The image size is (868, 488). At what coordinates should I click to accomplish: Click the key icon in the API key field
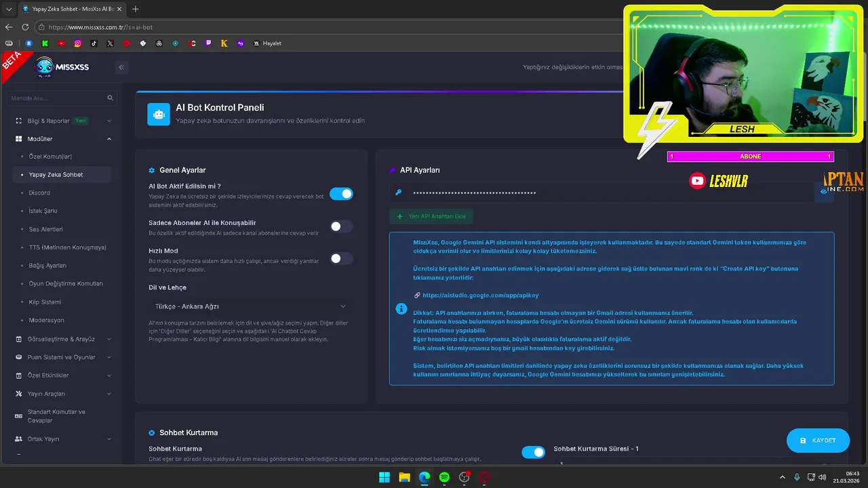tap(399, 192)
